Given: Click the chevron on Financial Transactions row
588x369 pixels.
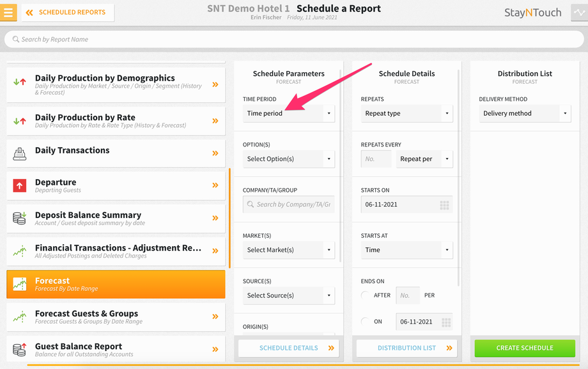Looking at the screenshot, I should [215, 251].
